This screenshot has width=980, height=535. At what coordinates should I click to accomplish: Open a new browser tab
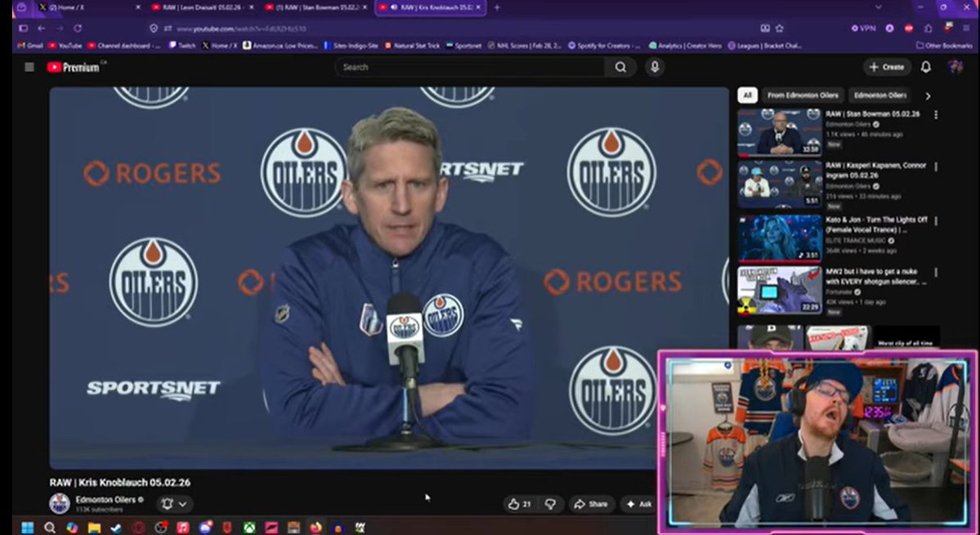click(x=497, y=7)
